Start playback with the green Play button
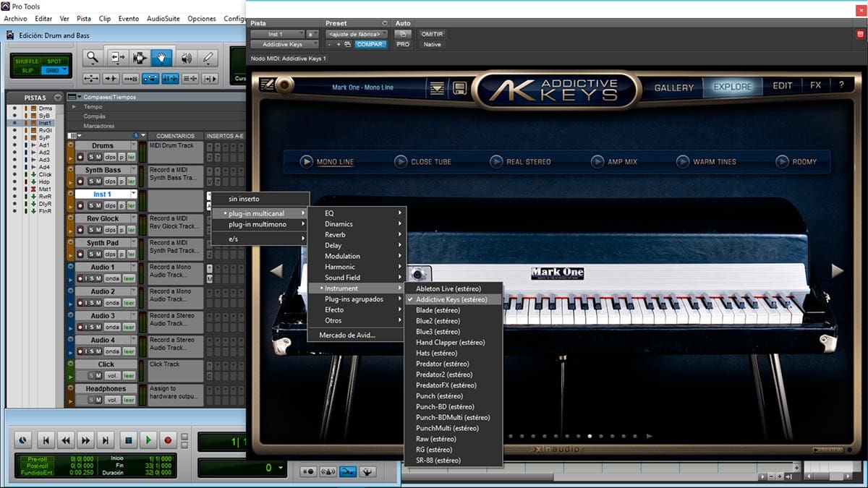 tap(148, 440)
